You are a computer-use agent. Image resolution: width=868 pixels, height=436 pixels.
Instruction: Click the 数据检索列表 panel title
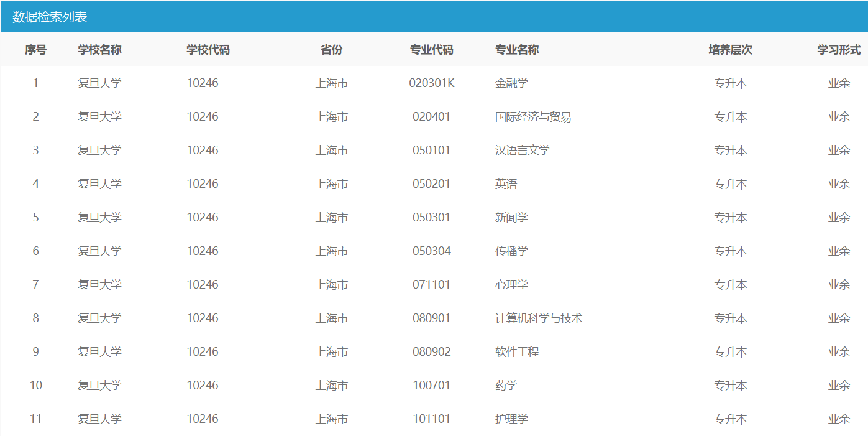50,17
